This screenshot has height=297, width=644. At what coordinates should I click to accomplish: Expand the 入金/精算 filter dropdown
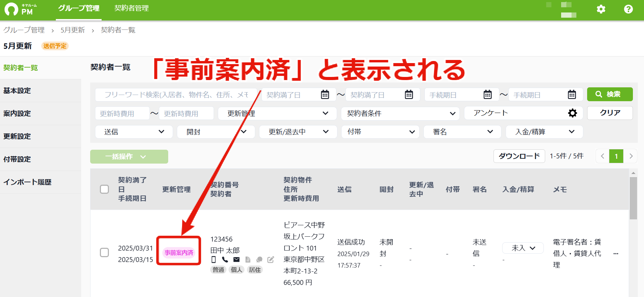[x=544, y=132]
